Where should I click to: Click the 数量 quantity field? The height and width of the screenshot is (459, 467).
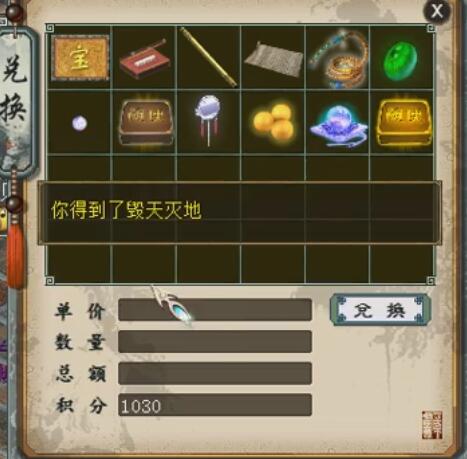(215, 342)
